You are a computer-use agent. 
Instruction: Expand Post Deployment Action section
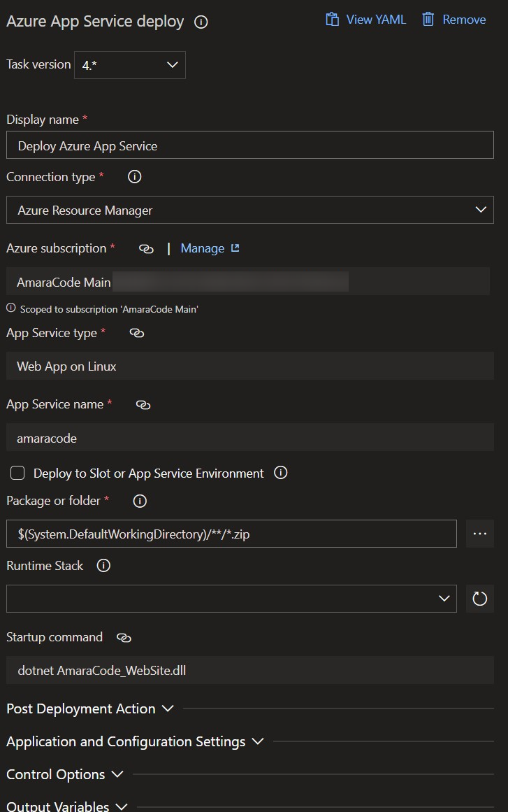tap(90, 708)
